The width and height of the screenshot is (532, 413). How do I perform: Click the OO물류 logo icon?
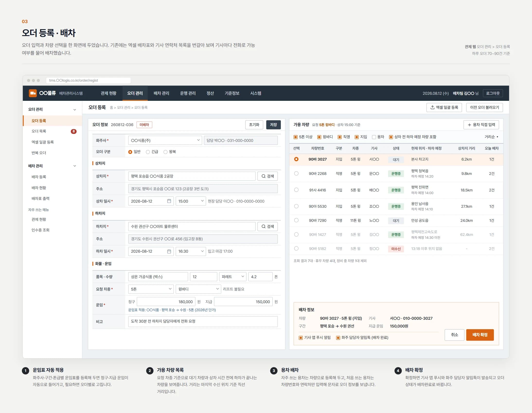[33, 93]
